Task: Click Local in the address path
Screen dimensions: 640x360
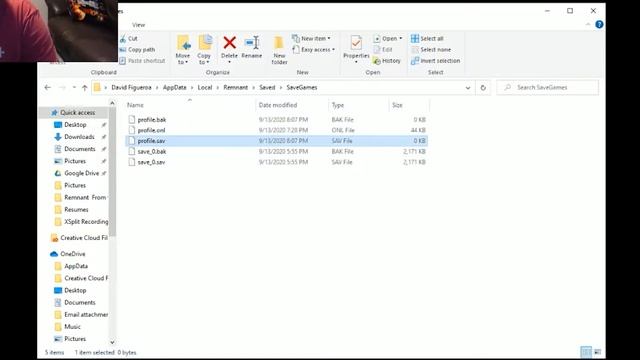Action: pos(205,87)
